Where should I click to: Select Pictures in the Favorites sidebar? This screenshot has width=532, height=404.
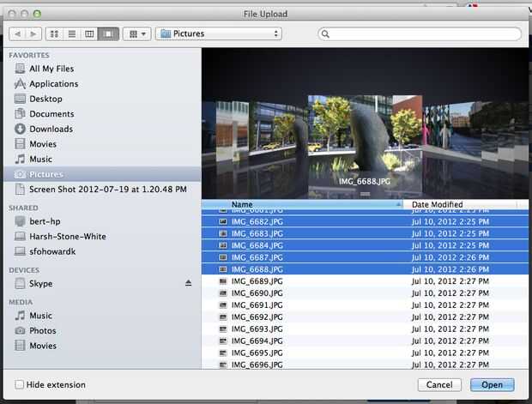(x=102, y=174)
